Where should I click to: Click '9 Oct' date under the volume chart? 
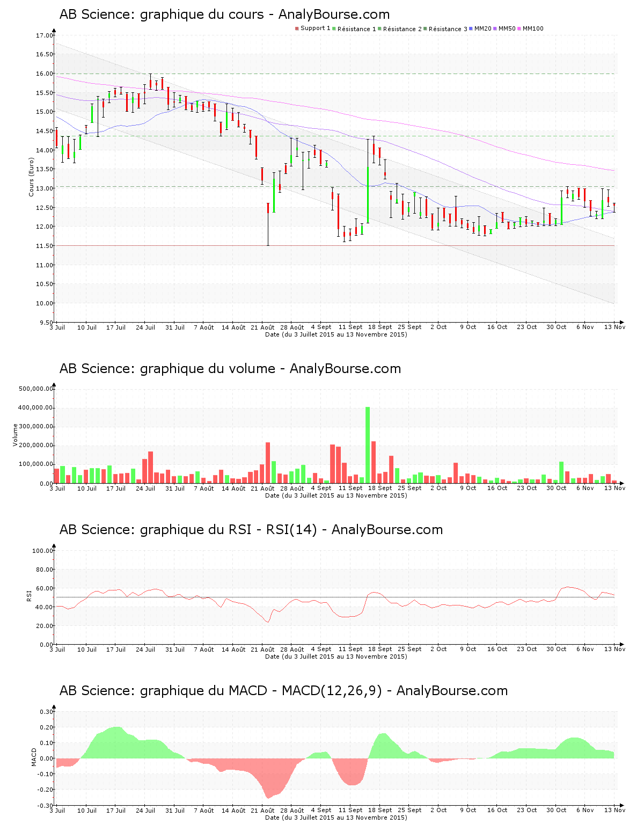coord(468,488)
